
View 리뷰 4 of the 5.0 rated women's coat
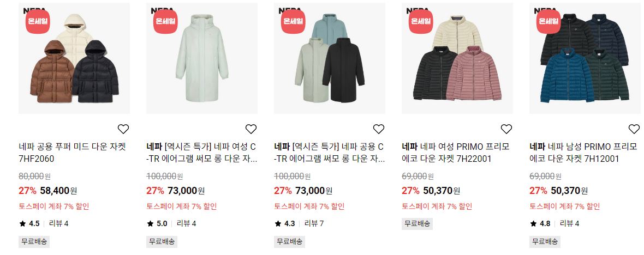(x=187, y=223)
